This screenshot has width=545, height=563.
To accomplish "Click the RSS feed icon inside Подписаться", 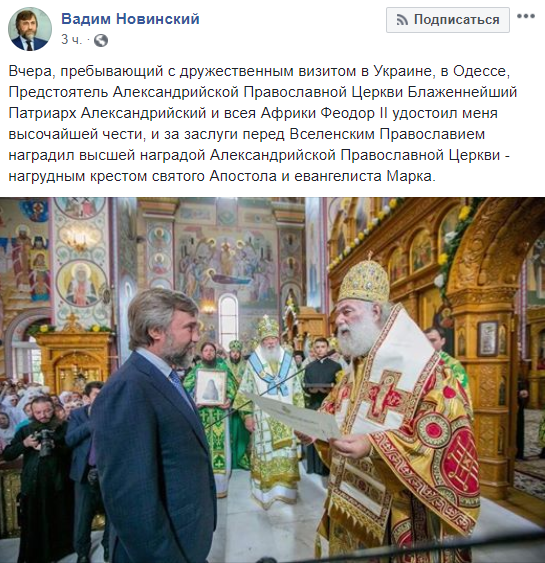I will tap(402, 20).
